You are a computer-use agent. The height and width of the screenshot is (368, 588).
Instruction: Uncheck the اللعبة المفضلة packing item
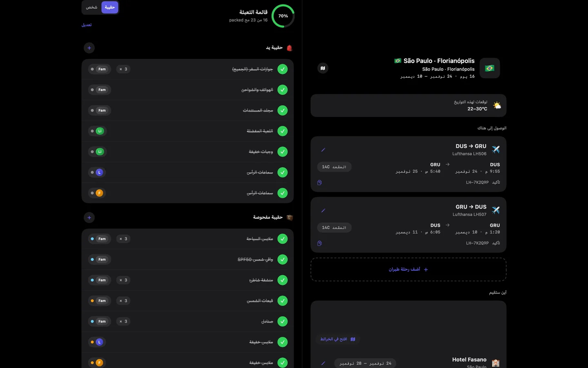[283, 131]
